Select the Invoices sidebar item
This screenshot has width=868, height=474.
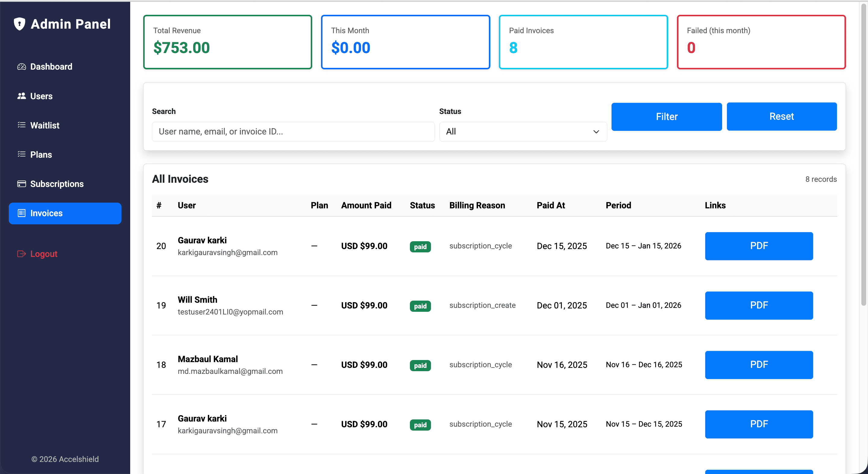tap(65, 213)
